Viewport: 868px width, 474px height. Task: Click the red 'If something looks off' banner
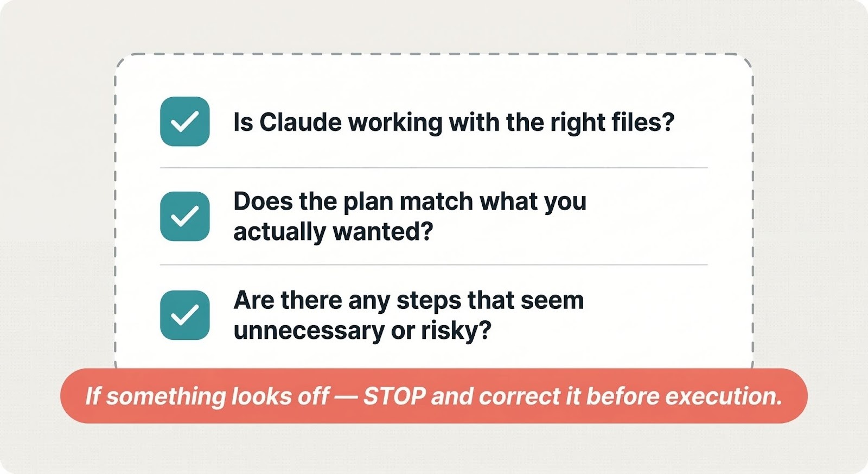[434, 396]
